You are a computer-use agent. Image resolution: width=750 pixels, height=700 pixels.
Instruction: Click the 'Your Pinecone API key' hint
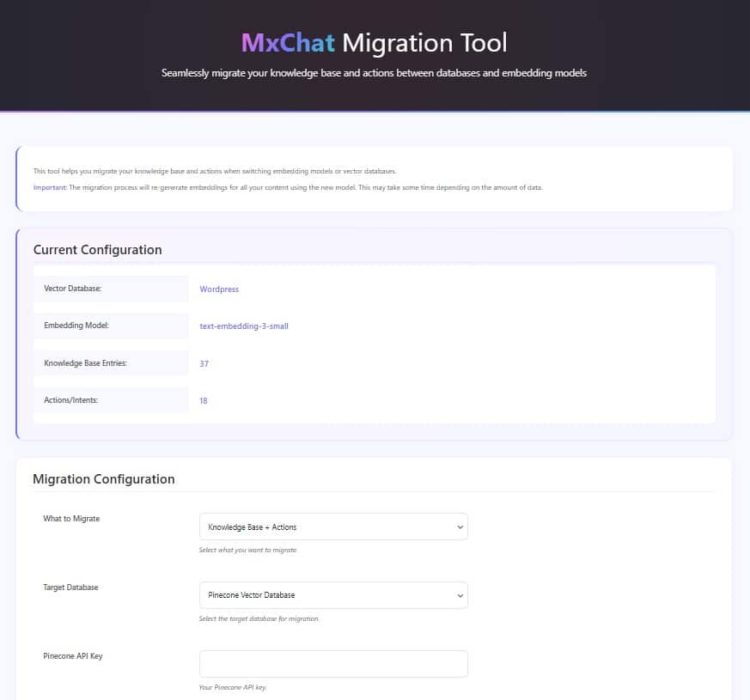click(x=233, y=688)
